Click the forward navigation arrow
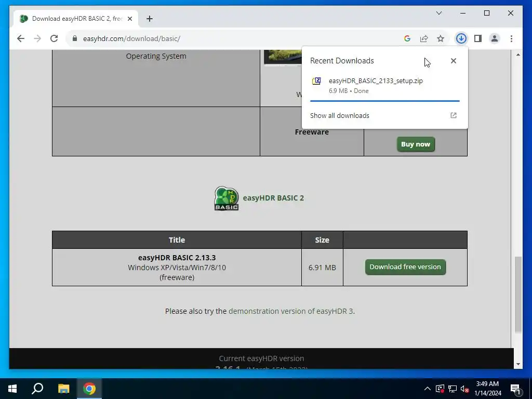Viewport: 532px width, 399px height. point(37,38)
